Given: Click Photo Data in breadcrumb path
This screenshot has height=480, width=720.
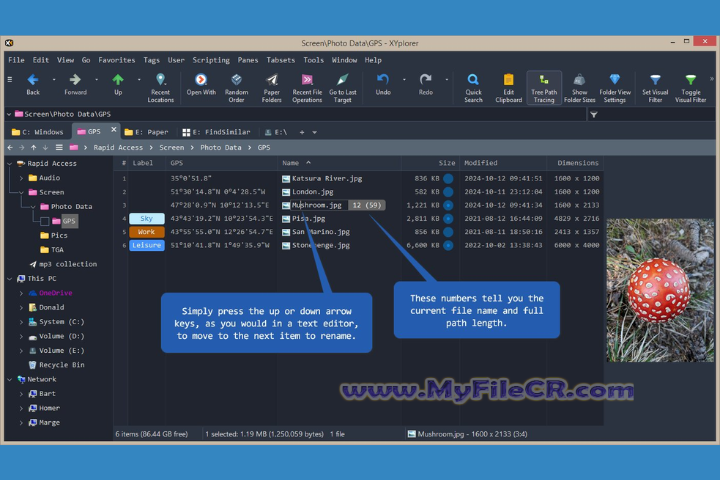Looking at the screenshot, I should click(x=220, y=147).
